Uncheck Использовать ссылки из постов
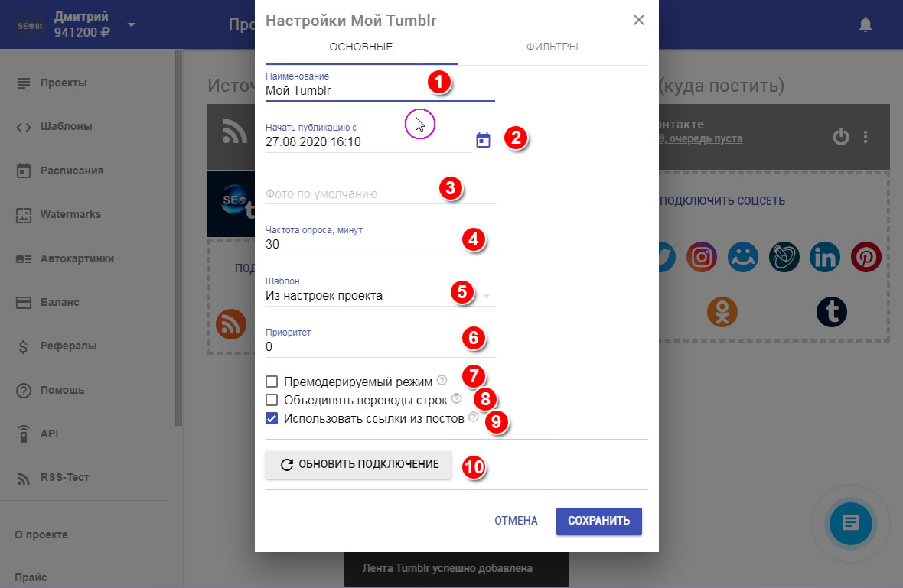903x588 pixels. tap(271, 418)
